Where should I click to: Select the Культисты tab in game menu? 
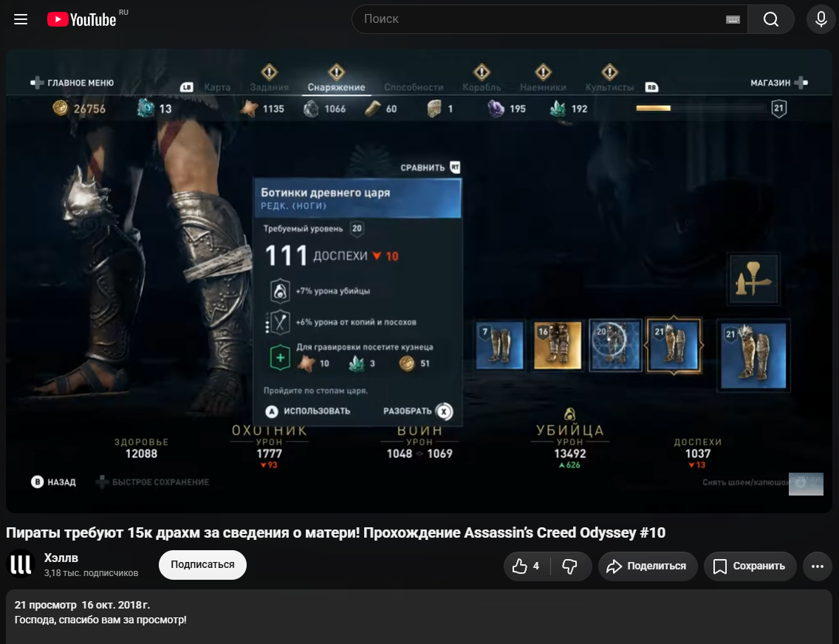[609, 87]
